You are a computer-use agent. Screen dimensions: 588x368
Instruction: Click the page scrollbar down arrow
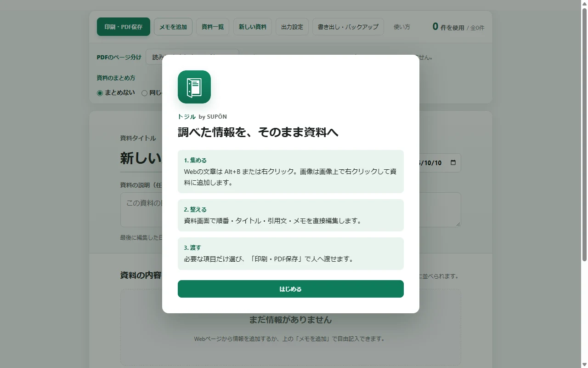(584, 364)
